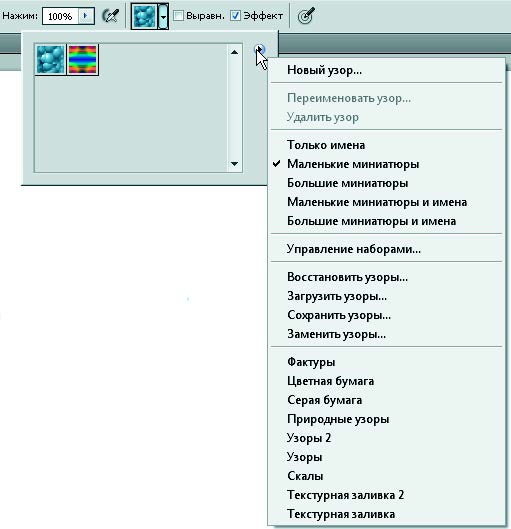Load the Текстурная заливка 2 set
Image resolution: width=511 pixels, height=529 pixels.
pyautogui.click(x=387, y=495)
